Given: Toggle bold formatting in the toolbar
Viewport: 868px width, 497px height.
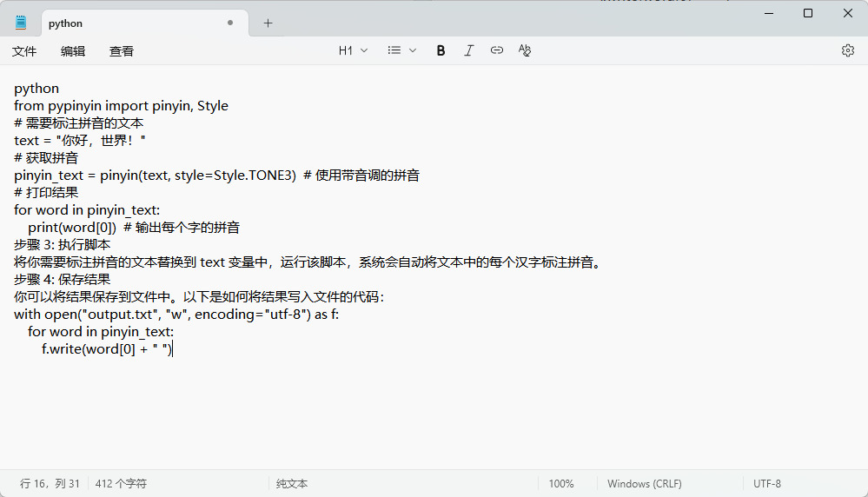Looking at the screenshot, I should pos(441,50).
